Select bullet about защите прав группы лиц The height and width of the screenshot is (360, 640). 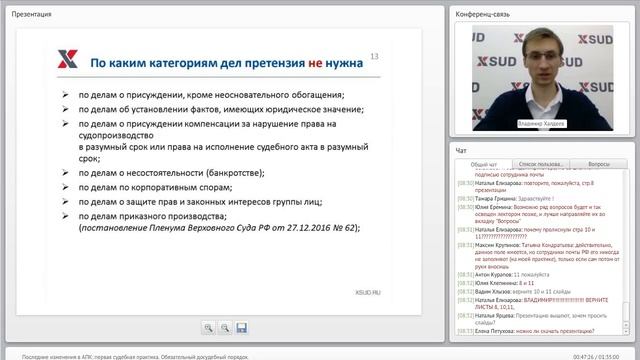pos(200,202)
